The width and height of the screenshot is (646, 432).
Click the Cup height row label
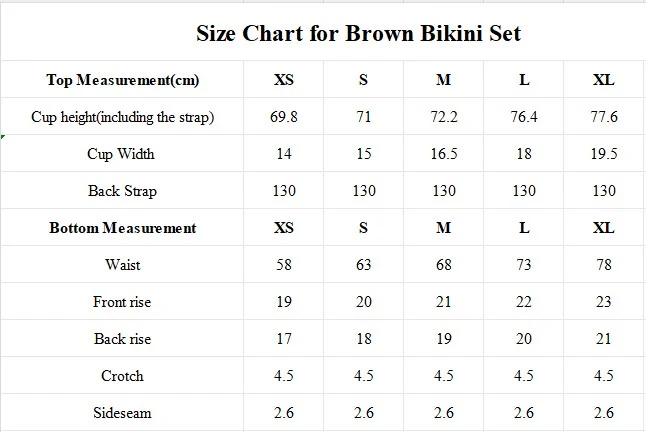[x=122, y=117]
